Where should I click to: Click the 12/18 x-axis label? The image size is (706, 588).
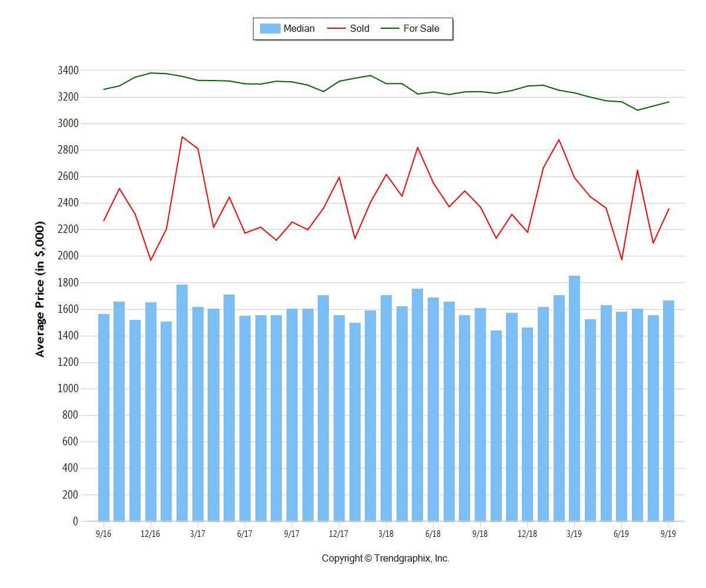pyautogui.click(x=527, y=533)
